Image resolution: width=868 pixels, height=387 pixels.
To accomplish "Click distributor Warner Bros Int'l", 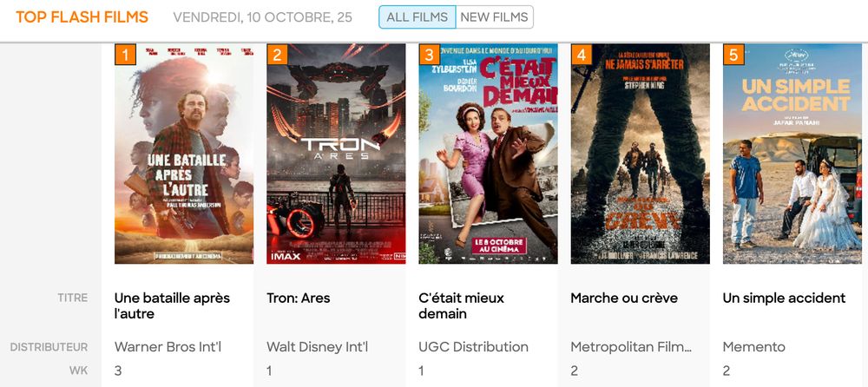I will coord(168,347).
